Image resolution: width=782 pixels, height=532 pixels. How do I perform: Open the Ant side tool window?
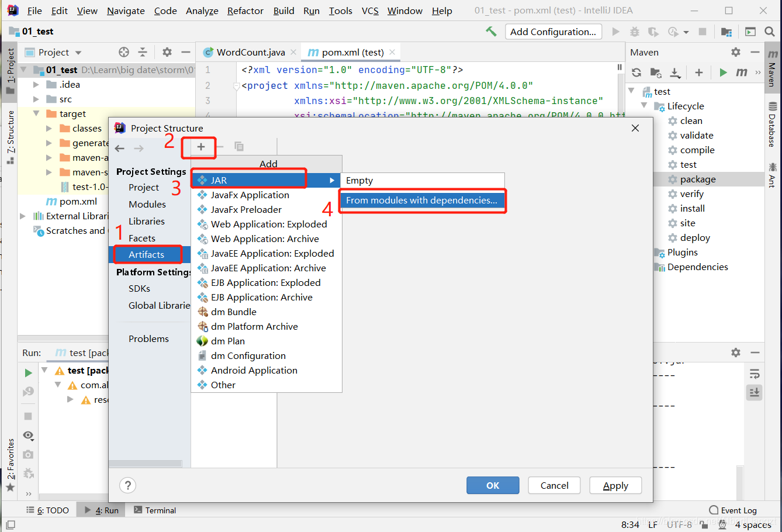[773, 175]
